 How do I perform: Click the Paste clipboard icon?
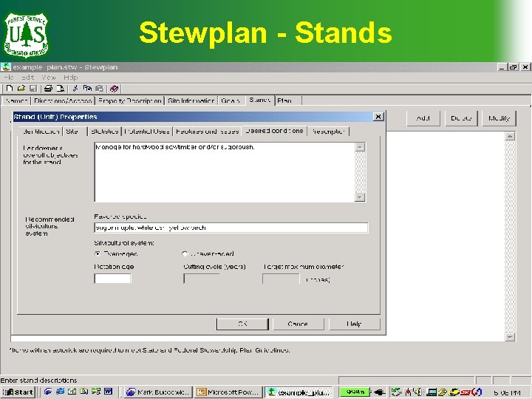point(99,89)
